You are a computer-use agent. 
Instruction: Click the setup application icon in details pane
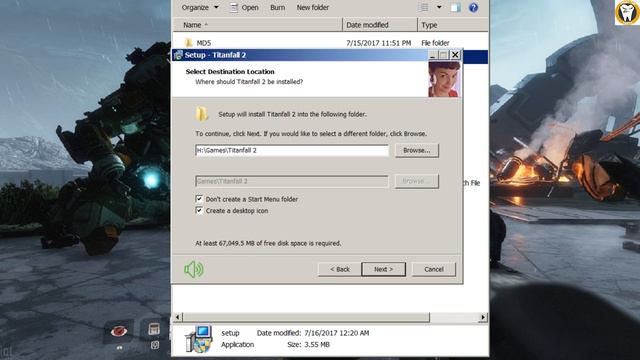[199, 338]
